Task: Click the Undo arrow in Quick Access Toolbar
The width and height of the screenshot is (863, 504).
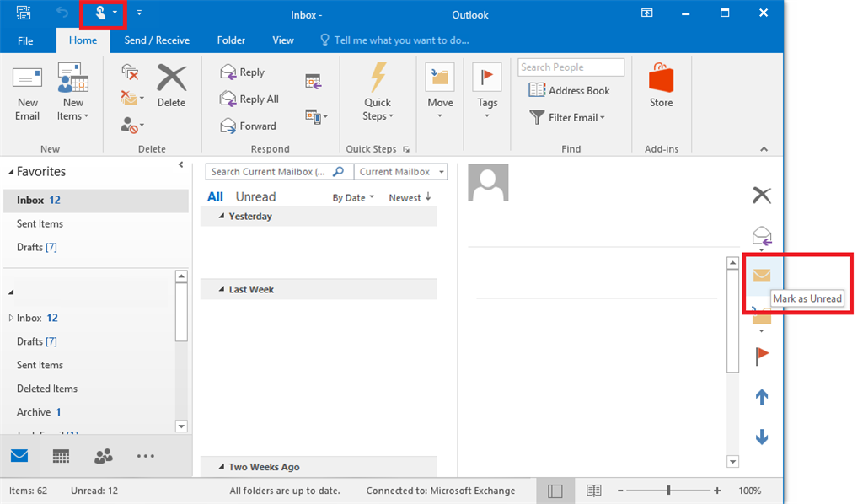Action: point(62,13)
